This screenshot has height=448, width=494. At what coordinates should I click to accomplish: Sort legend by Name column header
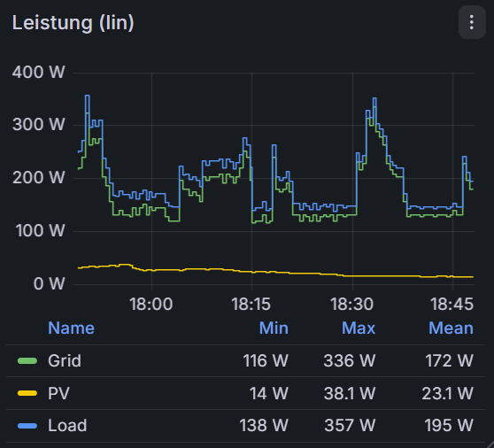coord(71,328)
